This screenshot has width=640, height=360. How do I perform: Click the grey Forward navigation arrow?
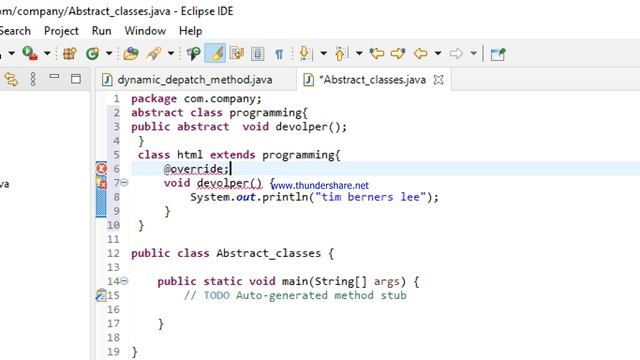pyautogui.click(x=456, y=53)
